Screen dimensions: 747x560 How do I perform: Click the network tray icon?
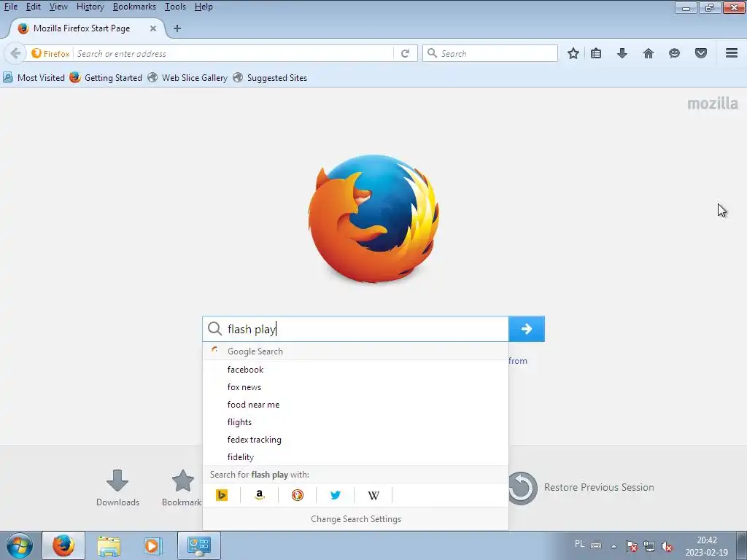click(649, 546)
